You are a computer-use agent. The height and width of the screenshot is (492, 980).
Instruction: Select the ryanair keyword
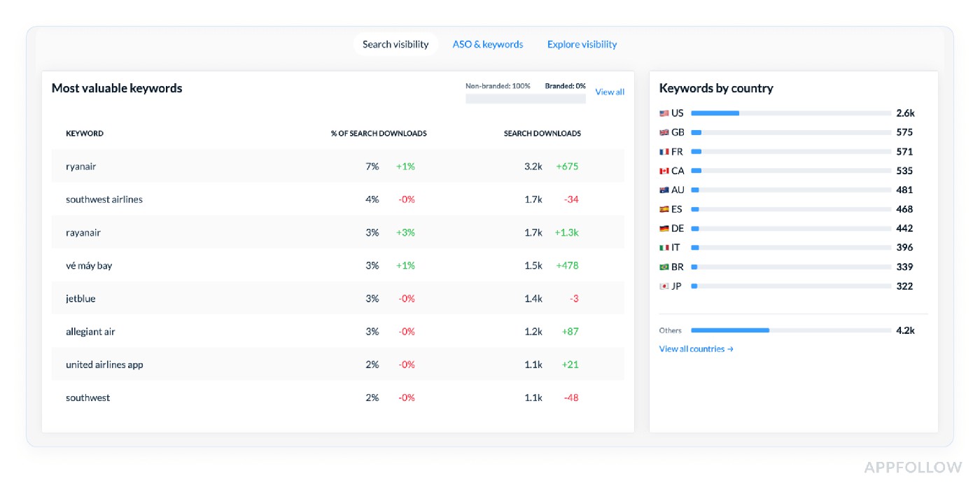(81, 167)
